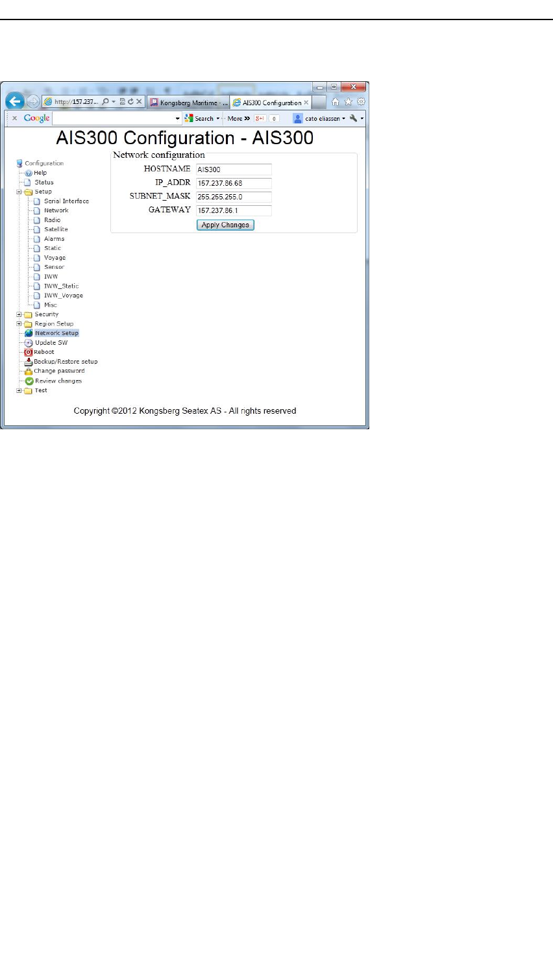The height and width of the screenshot is (980, 553).
Task: Open the Voyage item directly below Static
Action: (55, 258)
